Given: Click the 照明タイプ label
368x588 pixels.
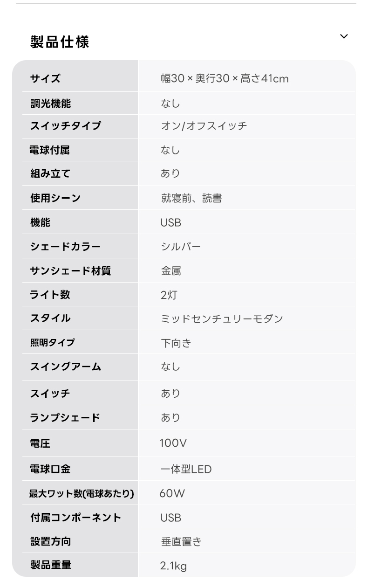Looking at the screenshot, I should pos(52,342).
